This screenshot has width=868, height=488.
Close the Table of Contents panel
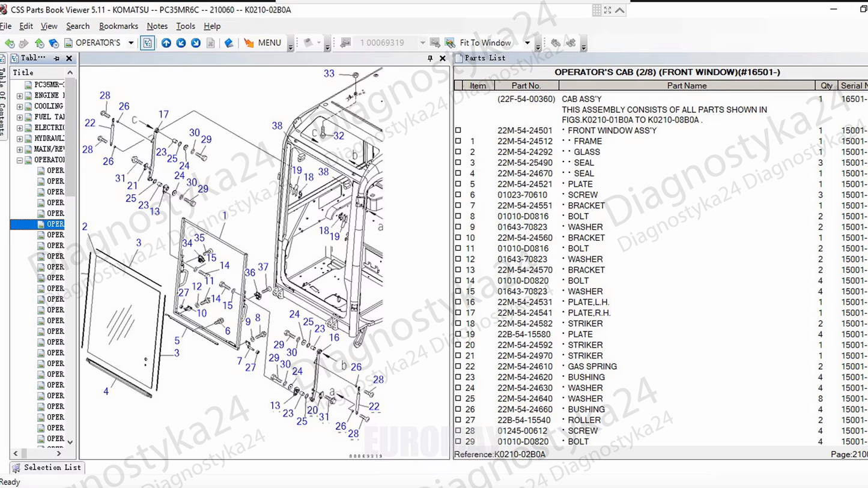click(69, 58)
